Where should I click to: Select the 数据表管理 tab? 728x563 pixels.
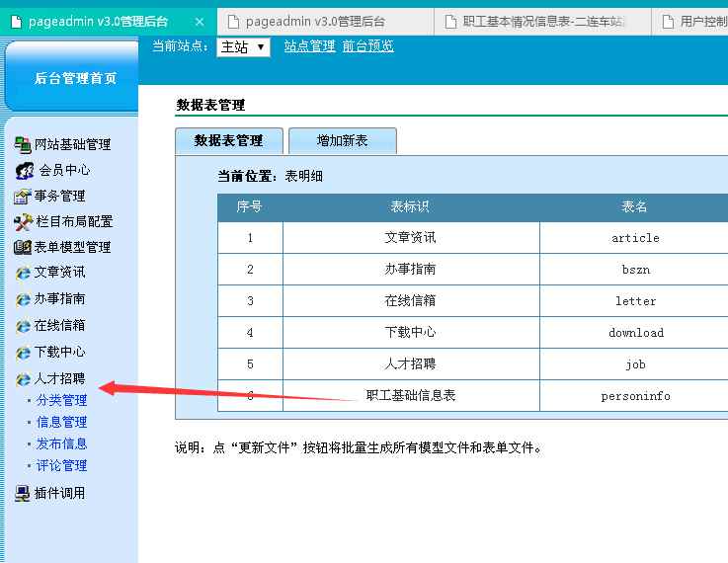pyautogui.click(x=228, y=140)
